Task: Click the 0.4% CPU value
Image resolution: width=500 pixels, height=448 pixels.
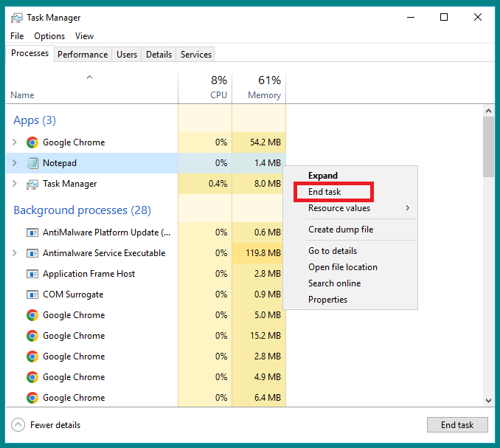Action: (218, 184)
